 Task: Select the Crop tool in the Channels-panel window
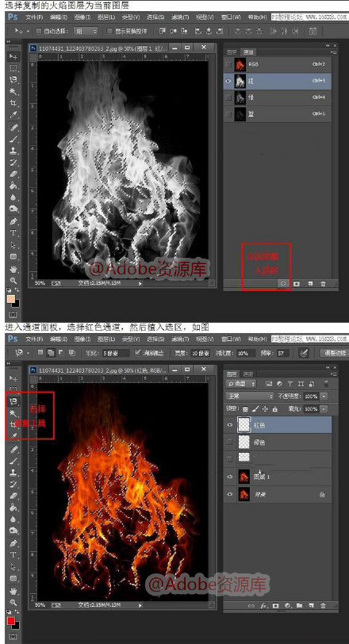click(13, 102)
